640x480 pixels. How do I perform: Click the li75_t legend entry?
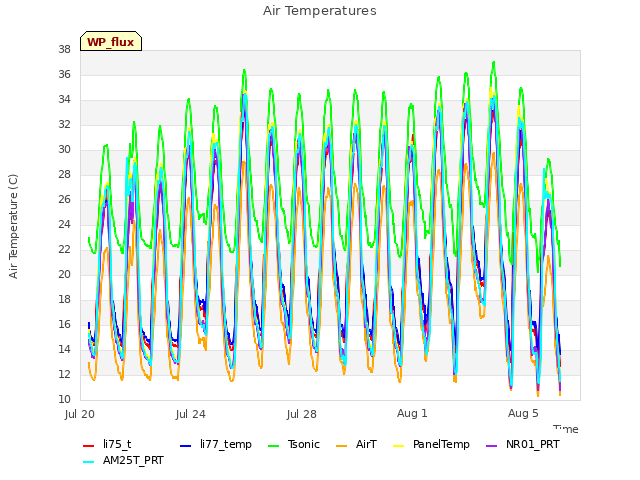tap(107, 444)
